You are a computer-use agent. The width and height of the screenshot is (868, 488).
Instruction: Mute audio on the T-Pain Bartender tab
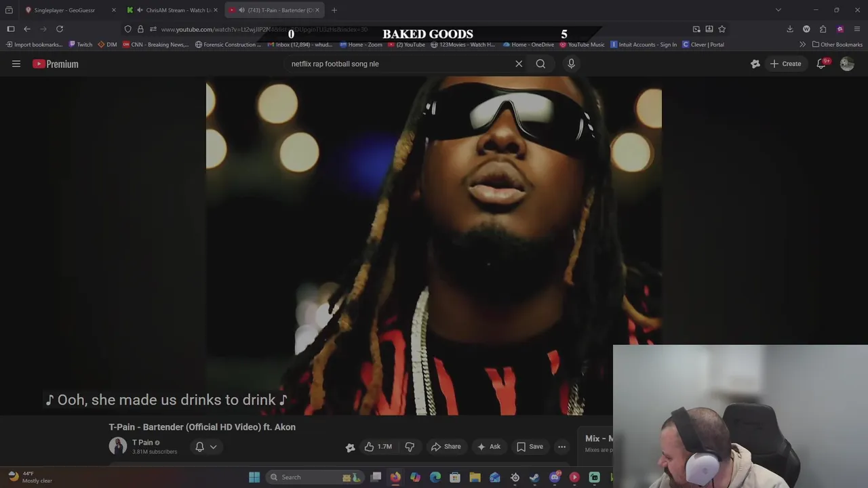[x=241, y=10]
